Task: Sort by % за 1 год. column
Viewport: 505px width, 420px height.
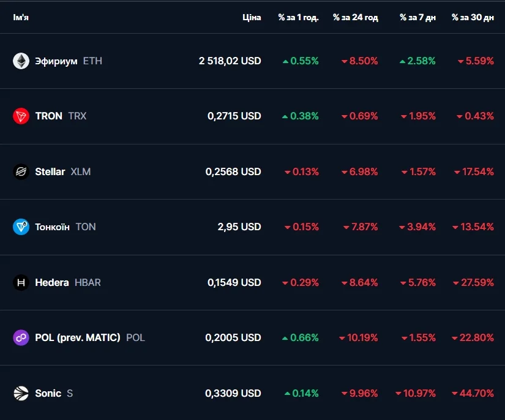Action: click(x=298, y=17)
